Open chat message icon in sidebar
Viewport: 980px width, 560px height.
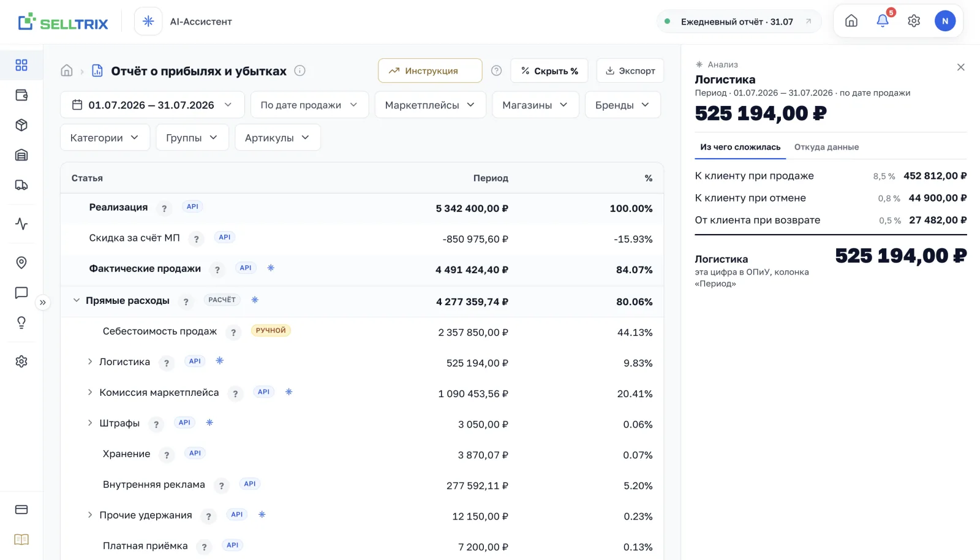pos(21,293)
